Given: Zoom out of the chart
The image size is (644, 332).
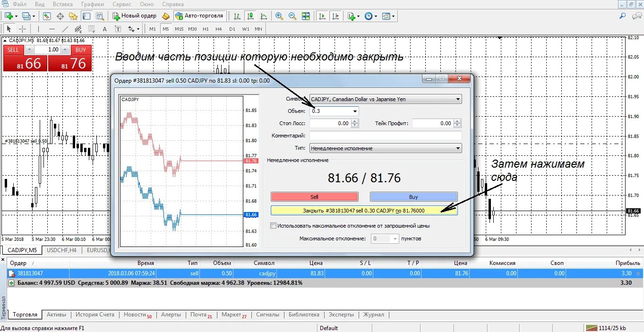Looking at the screenshot, I should point(292,16).
